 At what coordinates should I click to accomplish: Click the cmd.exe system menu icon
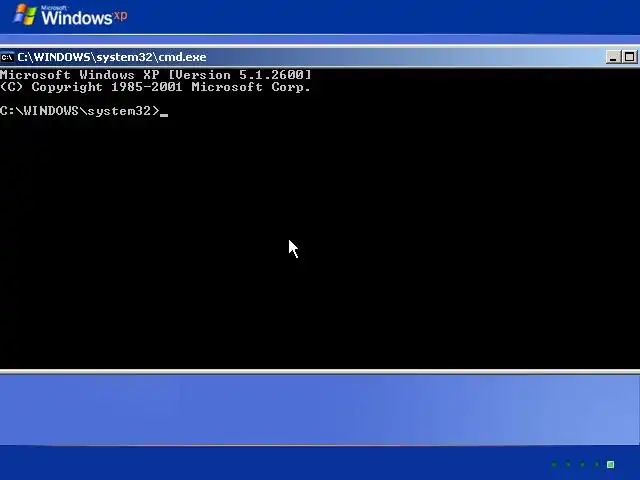(7, 57)
